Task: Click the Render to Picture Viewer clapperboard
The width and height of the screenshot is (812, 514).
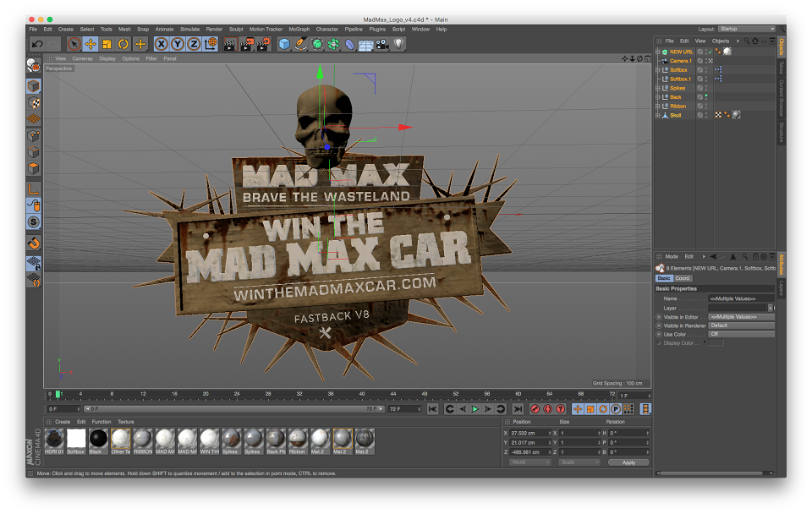Action: click(x=246, y=44)
